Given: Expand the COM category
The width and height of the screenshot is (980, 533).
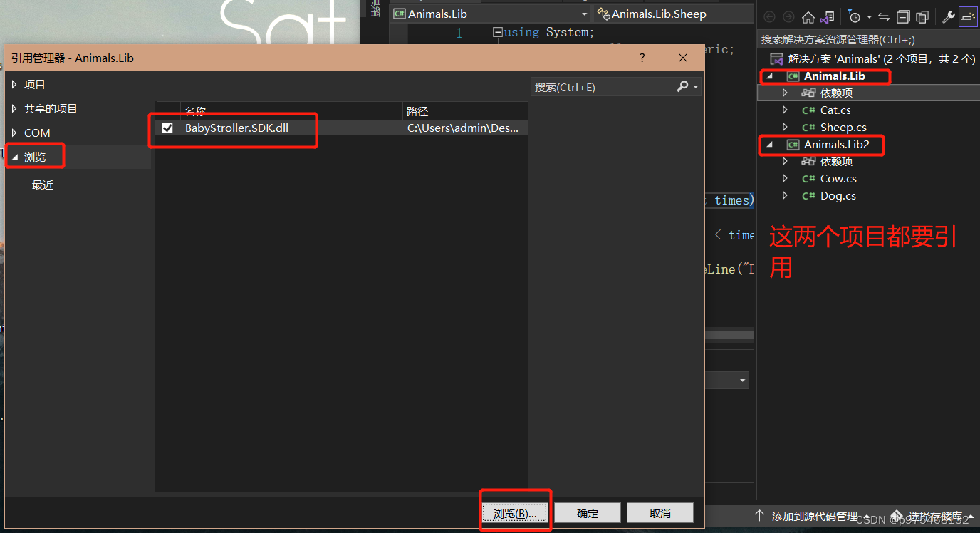Looking at the screenshot, I should pyautogui.click(x=14, y=133).
